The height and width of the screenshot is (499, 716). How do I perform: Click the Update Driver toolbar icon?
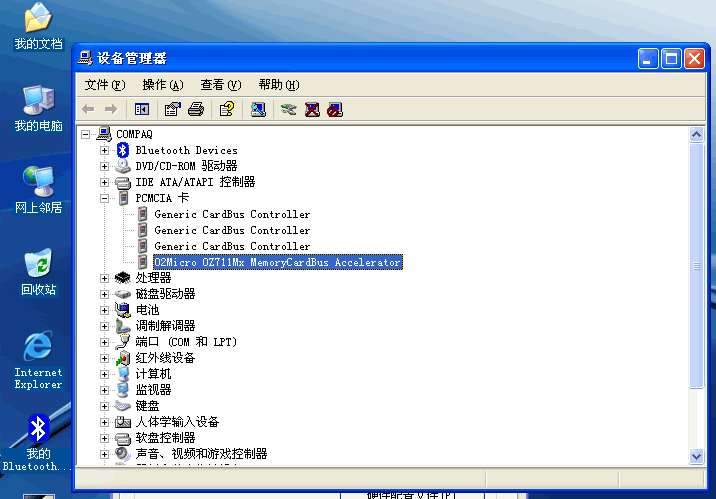[x=289, y=109]
